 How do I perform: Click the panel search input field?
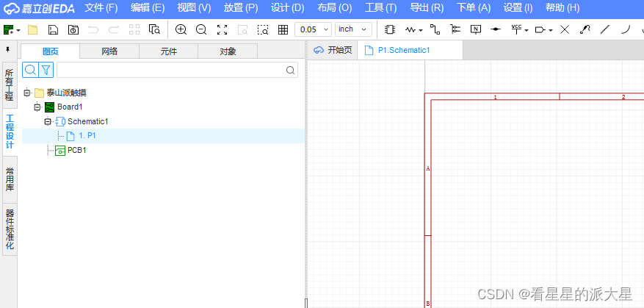click(177, 70)
